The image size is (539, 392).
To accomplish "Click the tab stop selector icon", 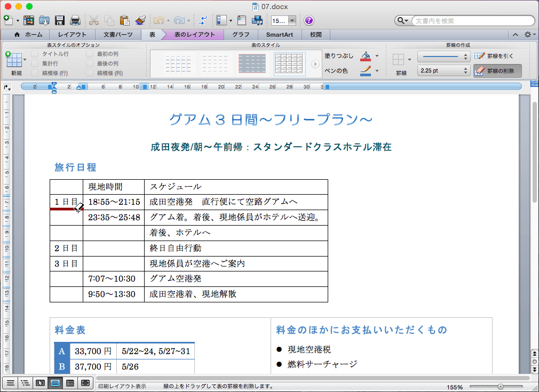I will (7, 87).
